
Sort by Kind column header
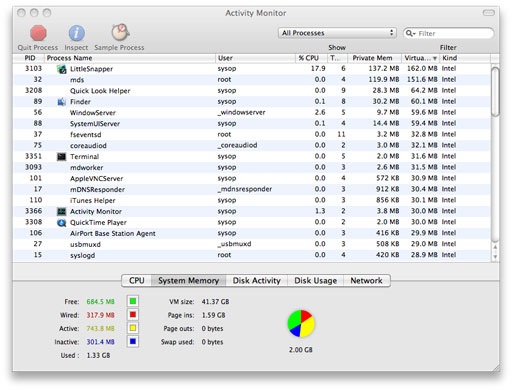tap(465, 58)
